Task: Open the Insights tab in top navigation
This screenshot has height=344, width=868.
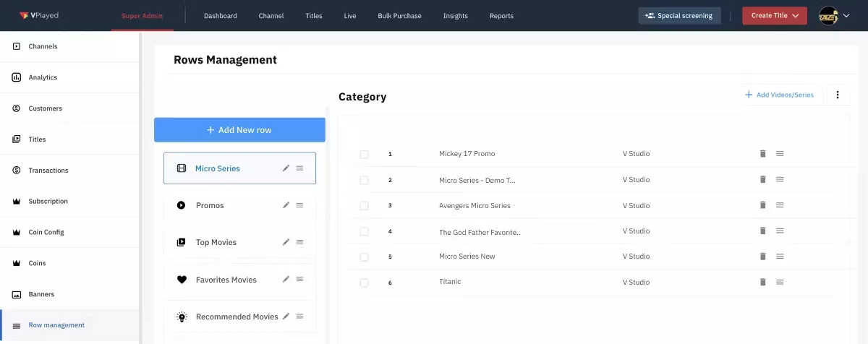Action: click(455, 16)
